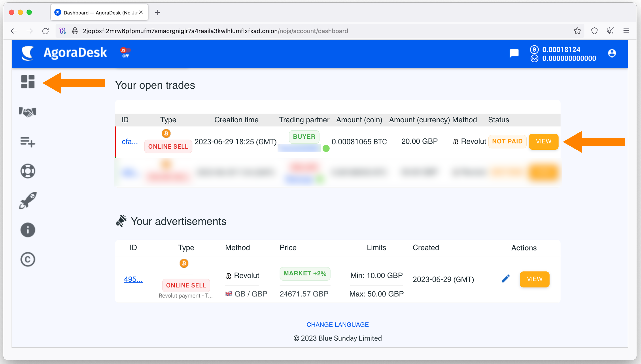View the Revolut ONLINE SELL advertisement
The image size is (641, 364).
pos(534,279)
